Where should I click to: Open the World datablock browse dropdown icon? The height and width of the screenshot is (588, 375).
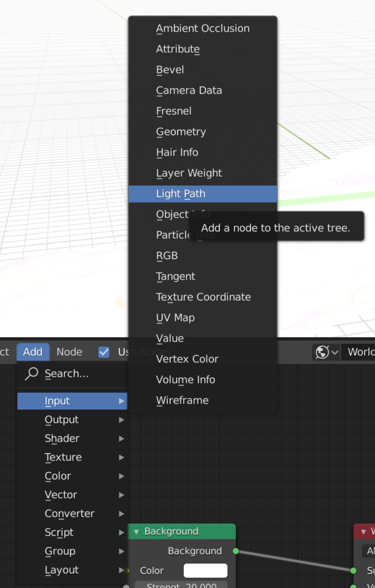coord(327,352)
